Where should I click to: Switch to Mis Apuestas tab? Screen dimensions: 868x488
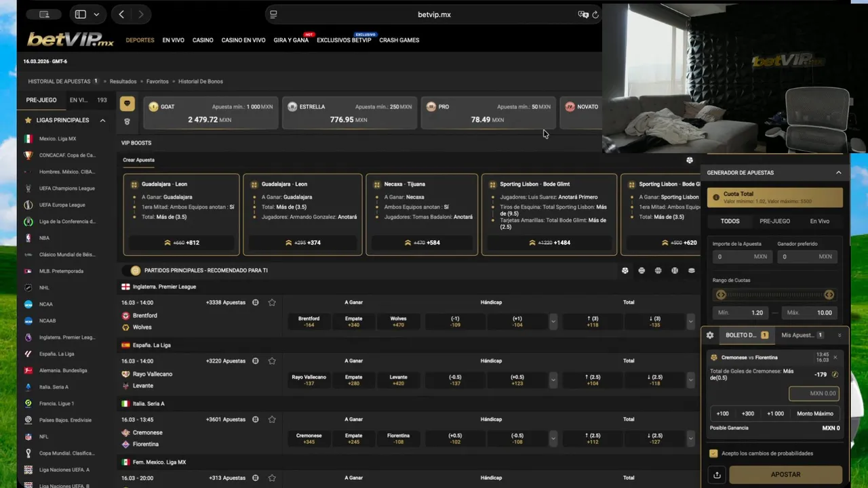[802, 335]
